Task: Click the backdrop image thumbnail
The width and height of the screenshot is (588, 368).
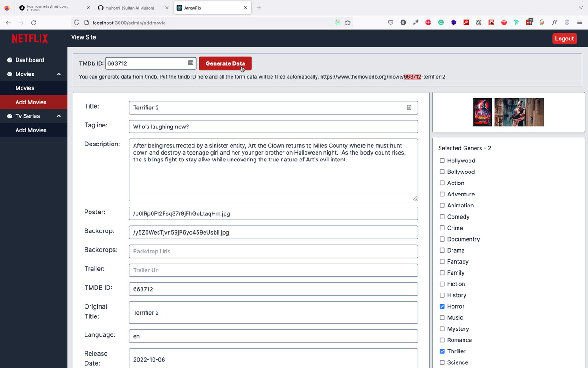Action: pos(519,112)
